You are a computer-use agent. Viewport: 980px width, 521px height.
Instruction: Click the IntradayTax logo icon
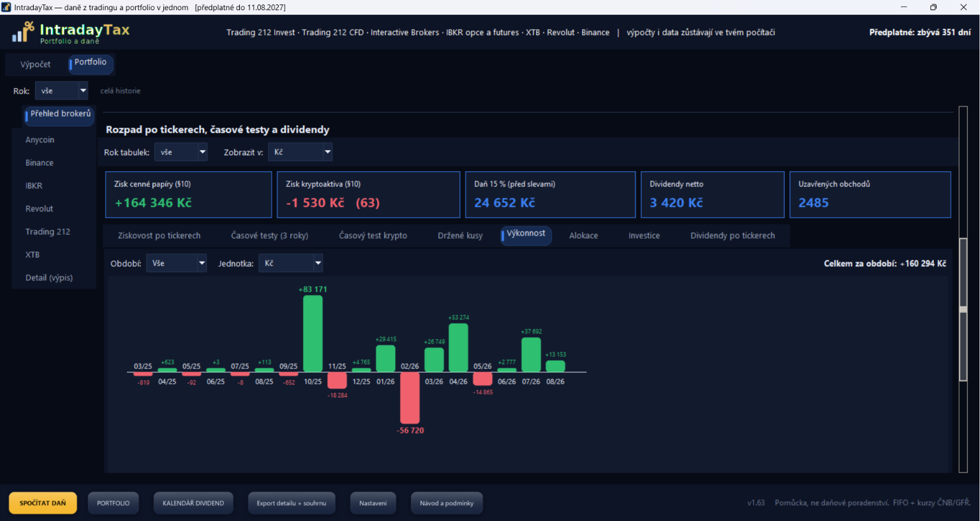pos(23,32)
